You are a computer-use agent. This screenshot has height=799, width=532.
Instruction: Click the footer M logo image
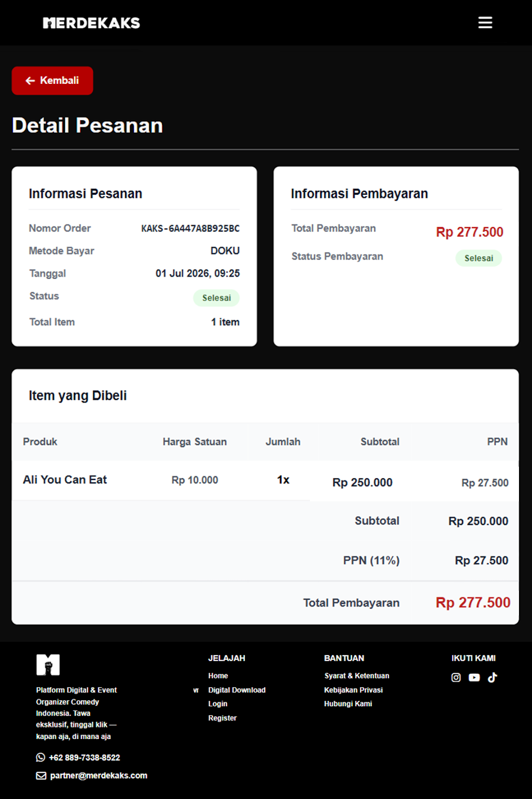[x=48, y=665]
